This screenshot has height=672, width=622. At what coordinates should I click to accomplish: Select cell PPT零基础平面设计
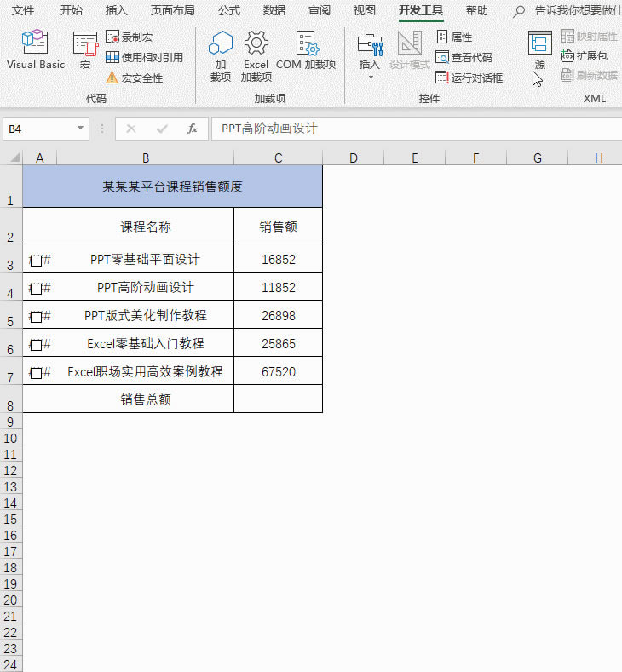(x=146, y=259)
